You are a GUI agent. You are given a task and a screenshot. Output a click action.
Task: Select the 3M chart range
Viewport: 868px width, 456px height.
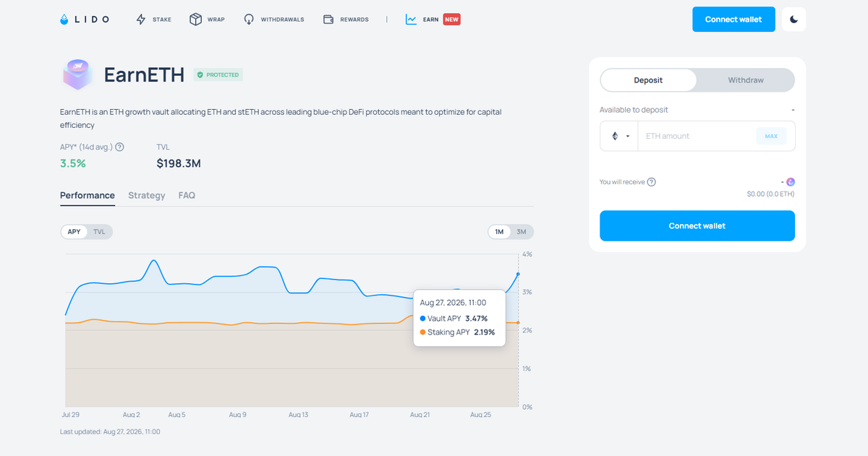[521, 232]
